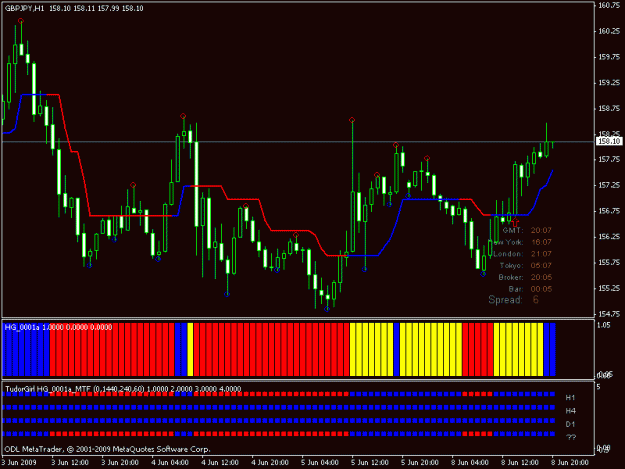Image resolution: width=625 pixels, height=469 pixels.
Task: Click the 8 Jun 20:00 time label
Action: coord(570,463)
